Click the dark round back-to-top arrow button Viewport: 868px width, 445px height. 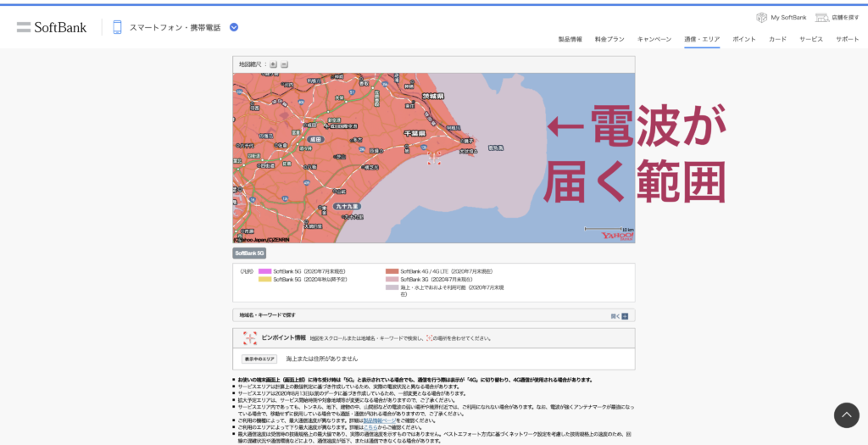(847, 415)
